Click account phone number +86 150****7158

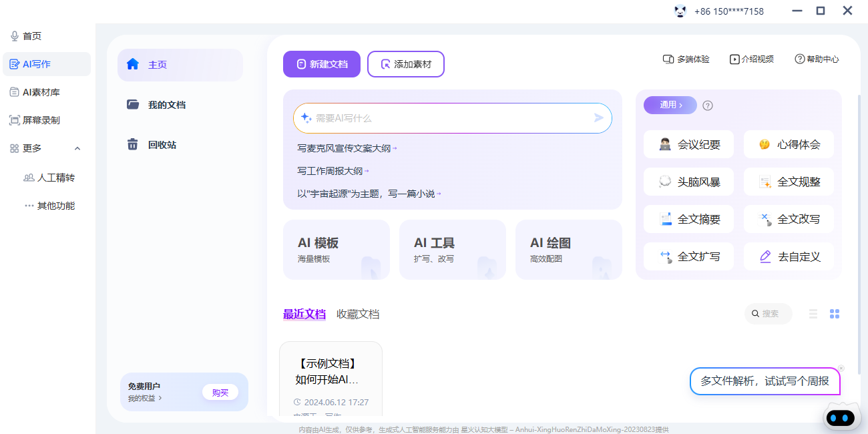[x=729, y=11]
